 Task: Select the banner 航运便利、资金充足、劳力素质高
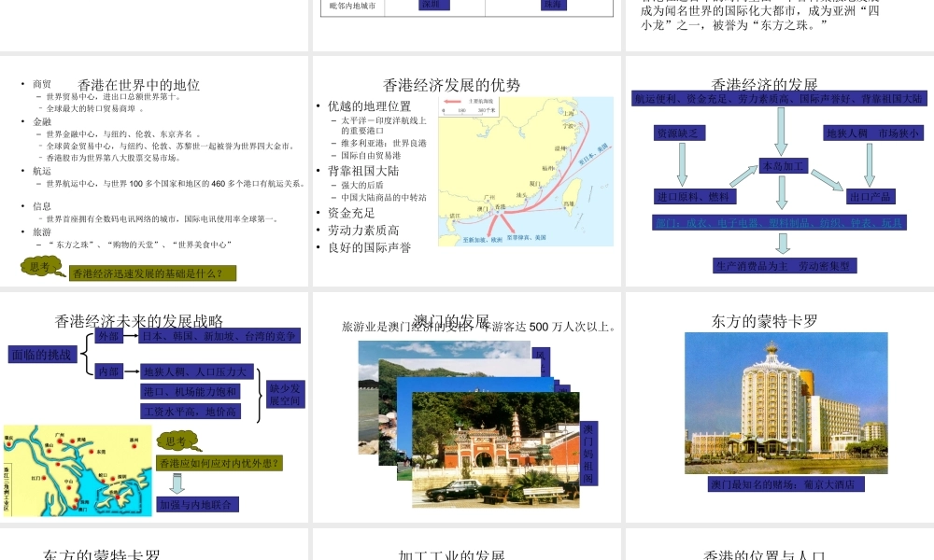click(779, 99)
